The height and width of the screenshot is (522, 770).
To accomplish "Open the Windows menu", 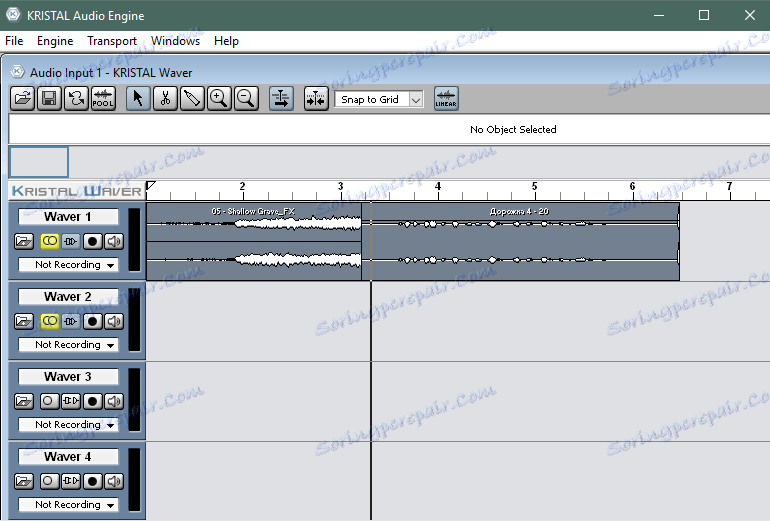I will [x=175, y=41].
